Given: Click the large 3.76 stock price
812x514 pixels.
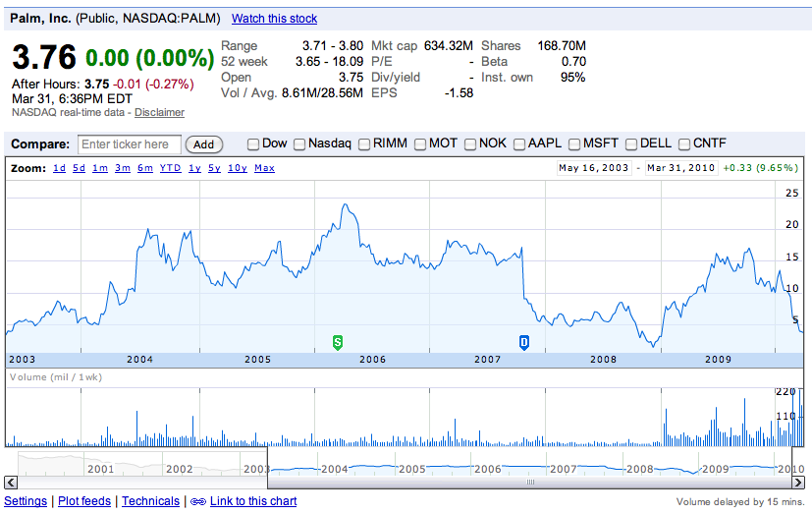Looking at the screenshot, I should click(x=44, y=57).
